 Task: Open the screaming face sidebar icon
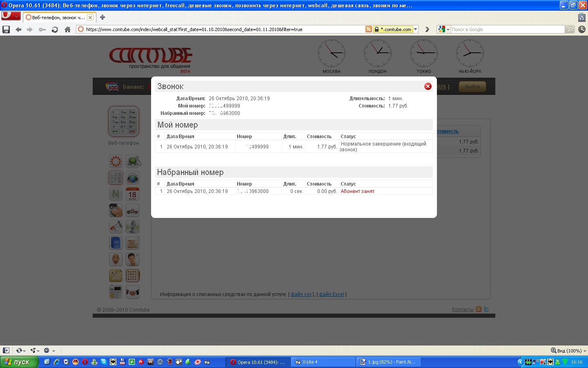pyautogui.click(x=116, y=259)
